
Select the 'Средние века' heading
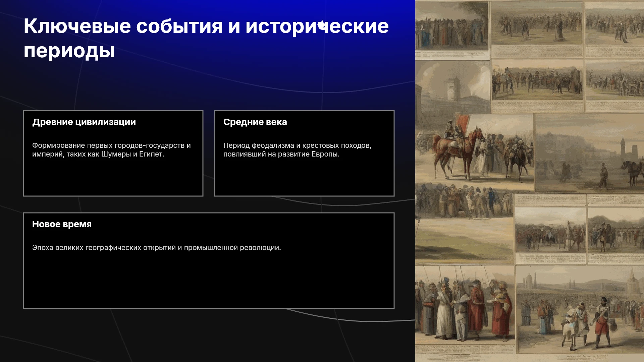pos(255,122)
